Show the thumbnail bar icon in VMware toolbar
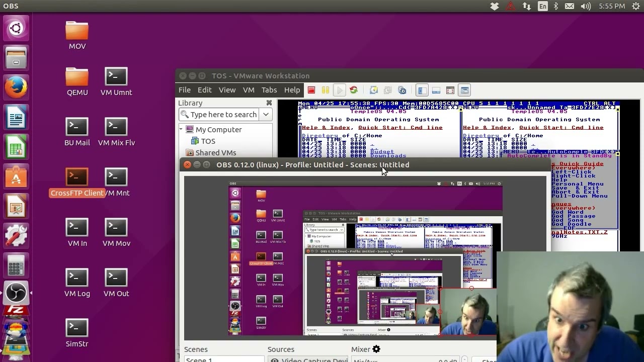Screen dimensions: 644x362 (436, 90)
